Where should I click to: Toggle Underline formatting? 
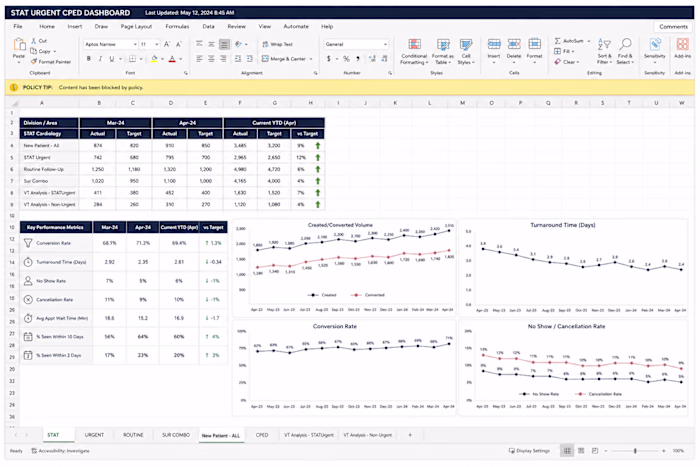[x=112, y=59]
